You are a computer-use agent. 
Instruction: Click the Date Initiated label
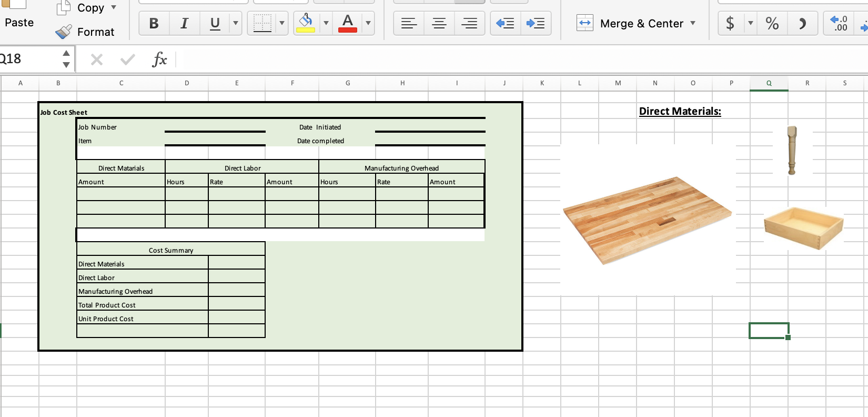coord(320,127)
